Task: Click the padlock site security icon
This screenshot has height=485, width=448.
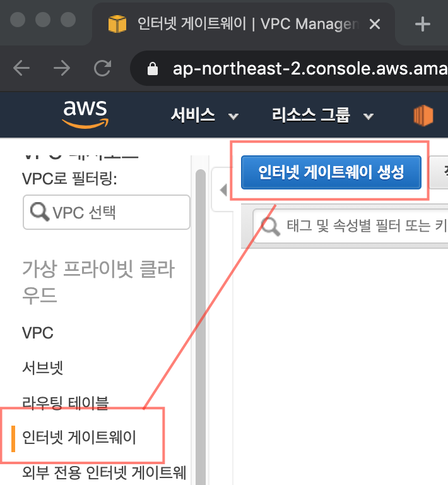Action: click(152, 69)
